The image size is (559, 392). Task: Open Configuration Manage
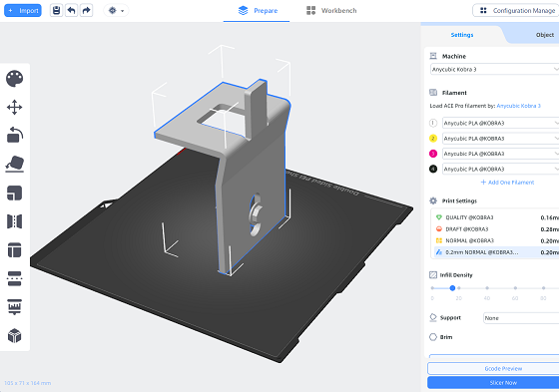pyautogui.click(x=516, y=11)
